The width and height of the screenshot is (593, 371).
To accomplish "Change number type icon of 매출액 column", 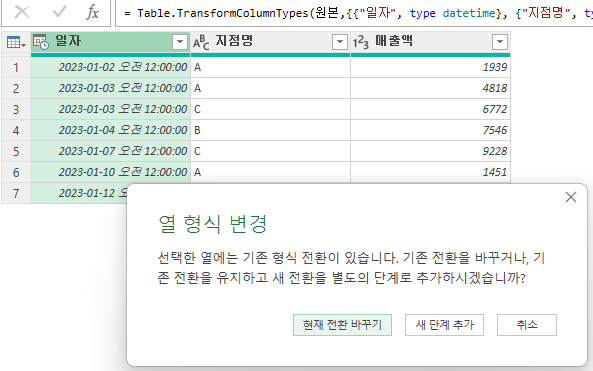I will [360, 42].
